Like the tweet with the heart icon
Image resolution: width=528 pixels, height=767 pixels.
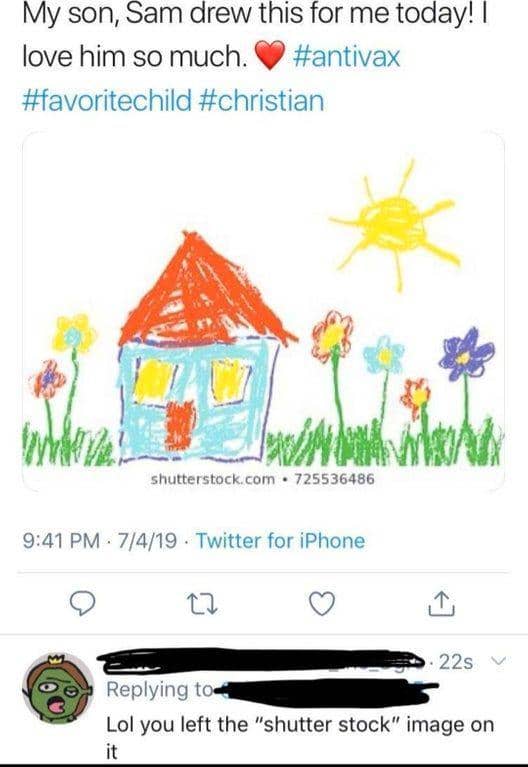[x=322, y=603]
